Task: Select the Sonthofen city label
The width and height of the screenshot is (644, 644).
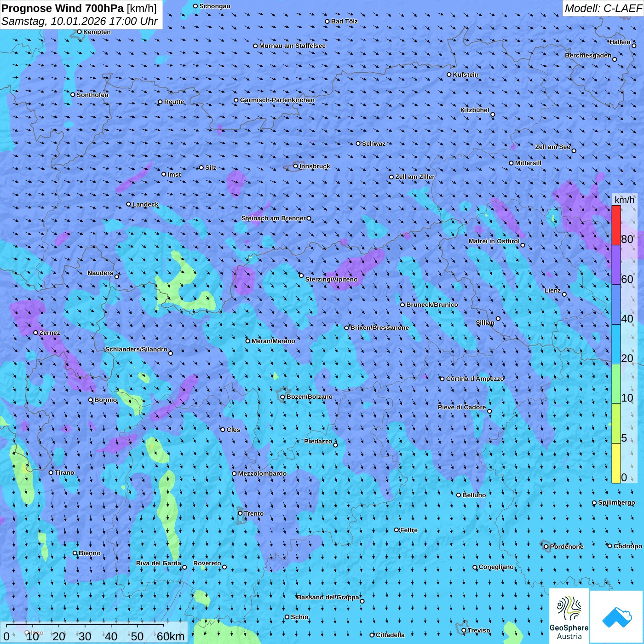Action: tap(92, 95)
